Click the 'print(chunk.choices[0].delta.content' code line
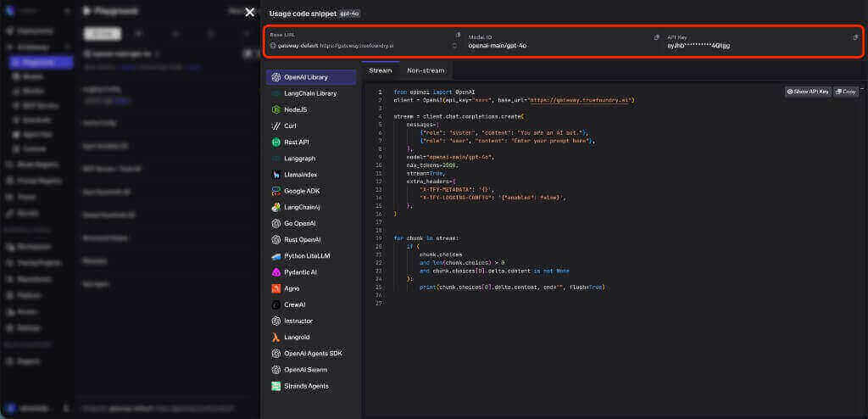 tap(512, 287)
